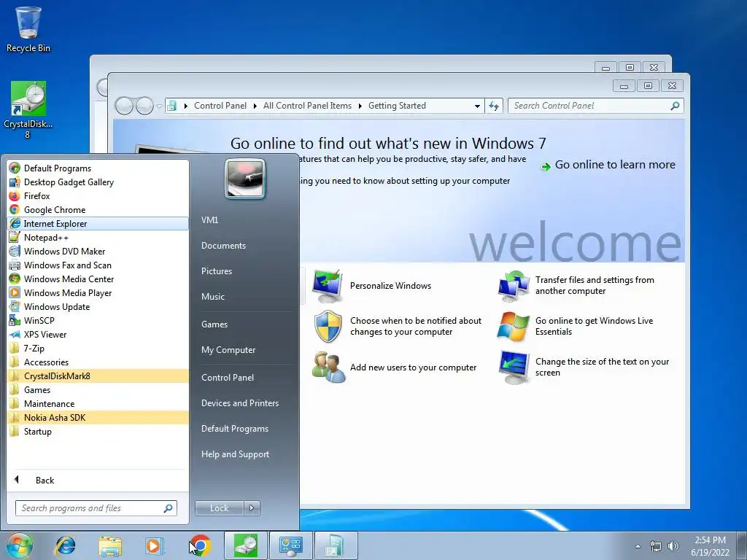The height and width of the screenshot is (560, 747).
Task: Open the VM1 user folder
Action: point(209,219)
